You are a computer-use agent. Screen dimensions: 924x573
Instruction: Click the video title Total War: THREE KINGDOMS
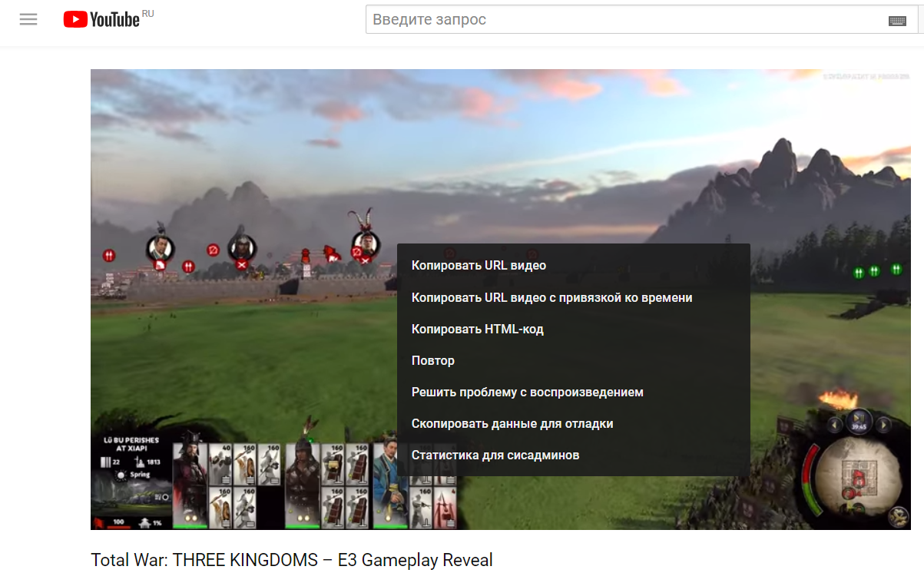292,560
